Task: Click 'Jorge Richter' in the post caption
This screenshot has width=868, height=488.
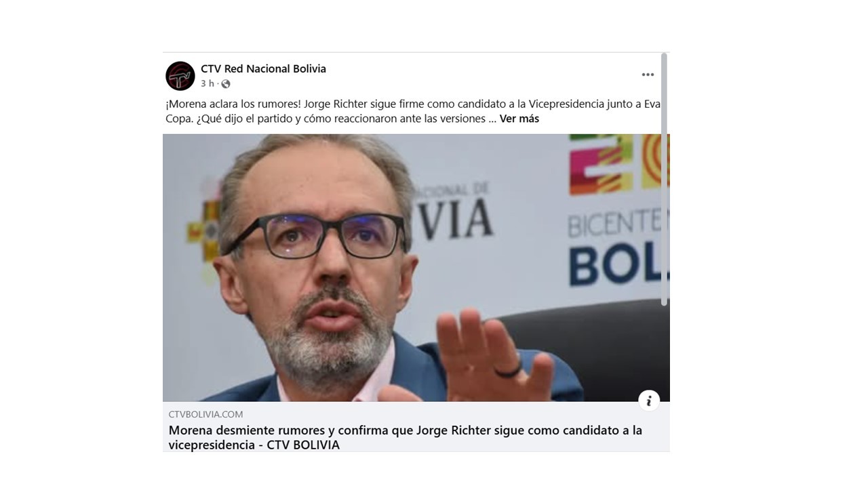Action: [x=335, y=104]
